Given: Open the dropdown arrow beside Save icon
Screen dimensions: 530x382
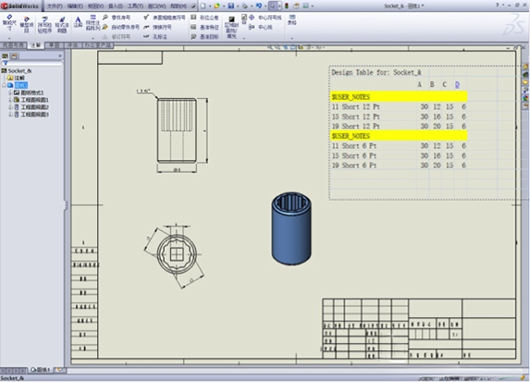Looking at the screenshot, I should pos(238,6).
